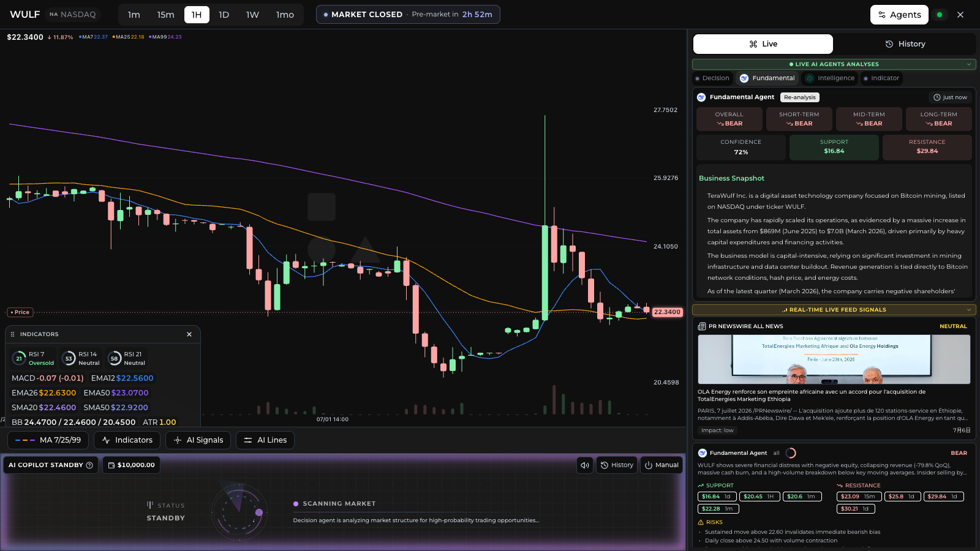
Task: Open the Agents panel button
Action: click(899, 15)
